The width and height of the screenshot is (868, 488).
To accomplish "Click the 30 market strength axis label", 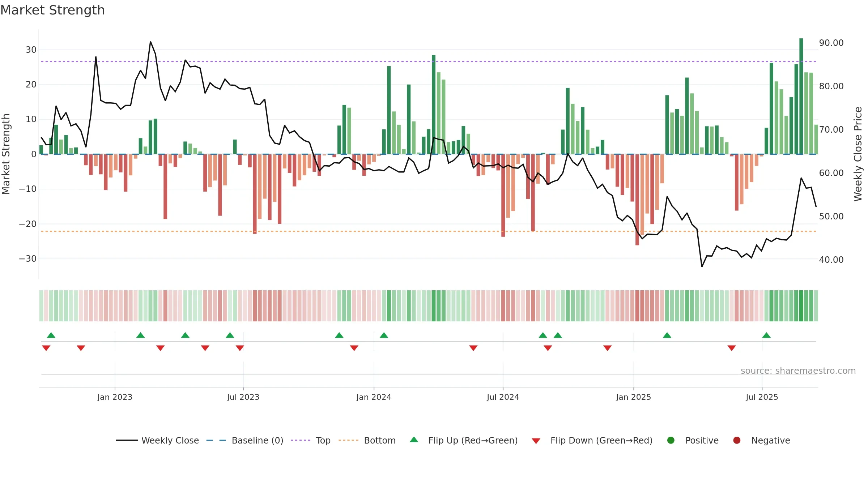I will pyautogui.click(x=31, y=50).
